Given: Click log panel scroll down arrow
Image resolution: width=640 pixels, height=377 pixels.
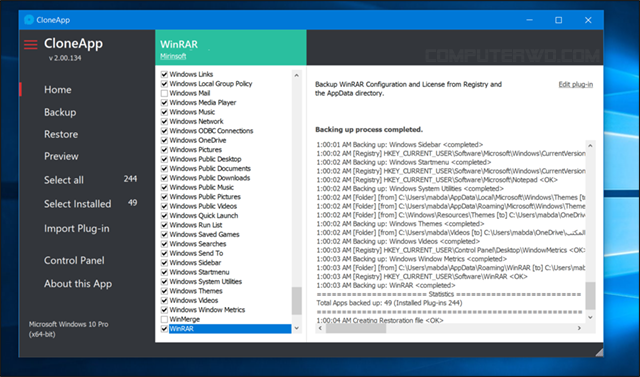Looking at the screenshot, I should [x=590, y=317].
